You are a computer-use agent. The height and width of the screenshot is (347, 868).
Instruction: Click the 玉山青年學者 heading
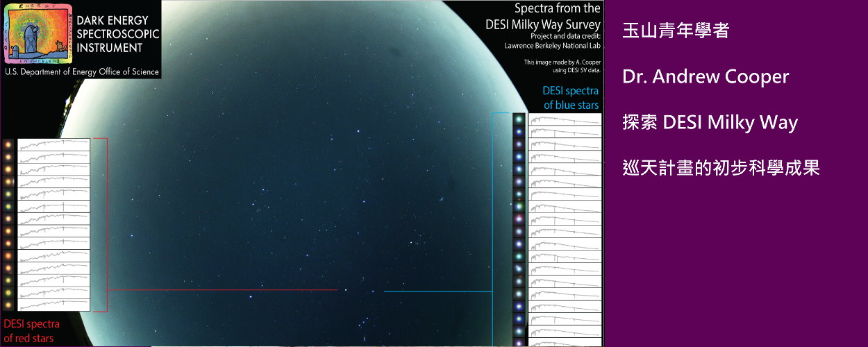675,31
